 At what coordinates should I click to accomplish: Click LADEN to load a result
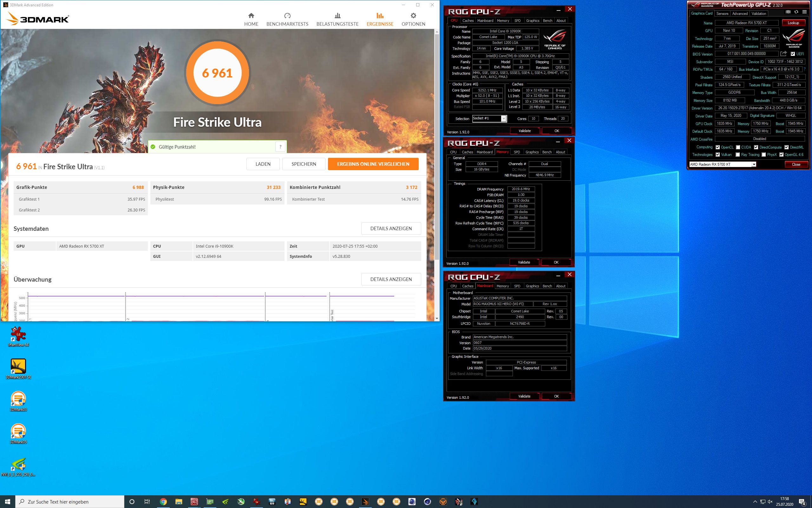263,164
